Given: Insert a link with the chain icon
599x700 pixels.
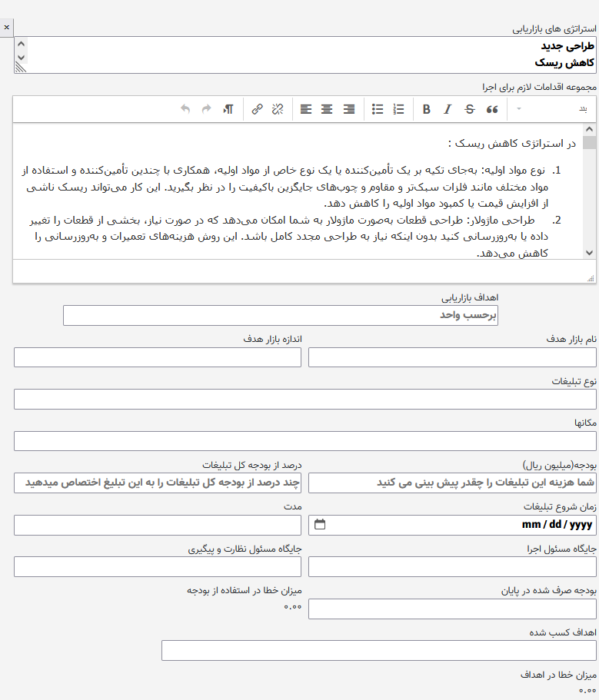Looking at the screenshot, I should (x=257, y=109).
